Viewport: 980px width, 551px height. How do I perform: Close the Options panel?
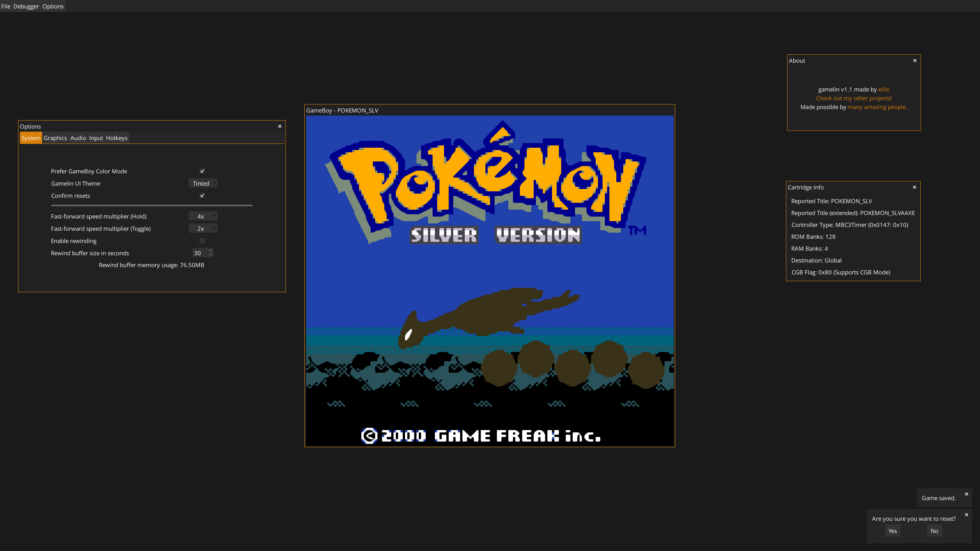280,126
